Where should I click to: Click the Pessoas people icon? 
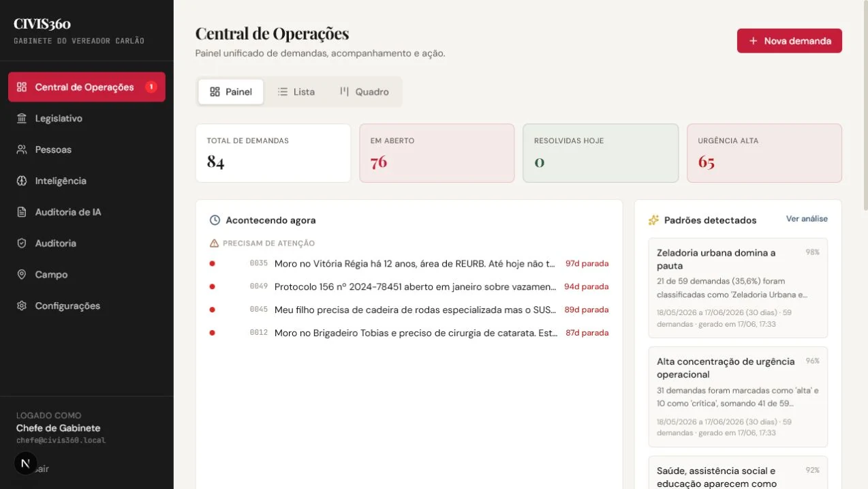click(22, 149)
